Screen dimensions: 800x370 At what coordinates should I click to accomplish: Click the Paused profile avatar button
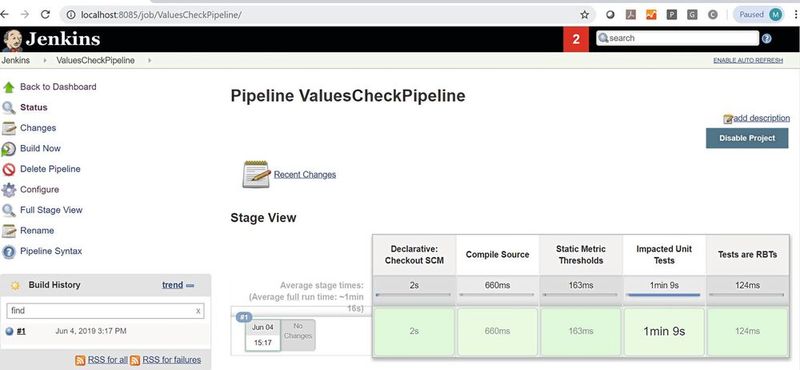click(758, 15)
